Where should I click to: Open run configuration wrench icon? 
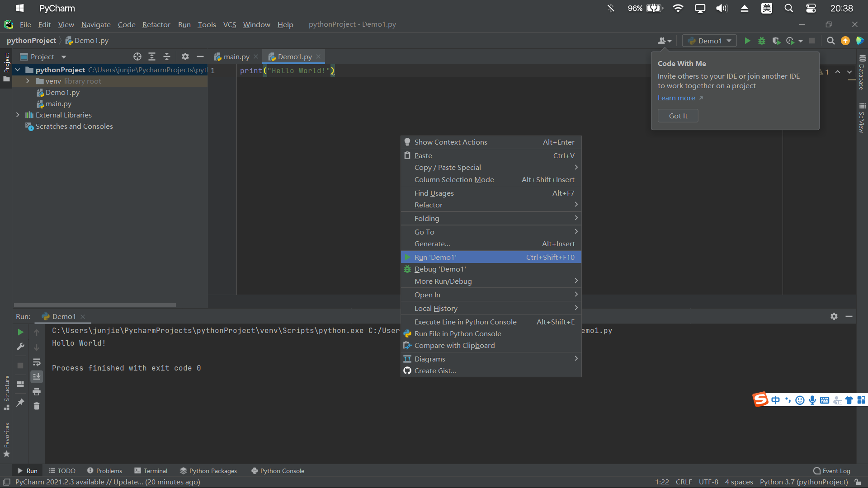pos(20,347)
